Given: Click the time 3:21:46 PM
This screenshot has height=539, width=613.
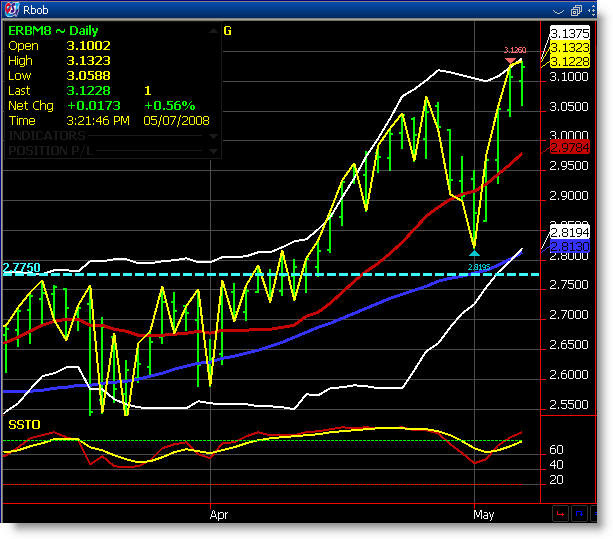Looking at the screenshot, I should pyautogui.click(x=98, y=120).
